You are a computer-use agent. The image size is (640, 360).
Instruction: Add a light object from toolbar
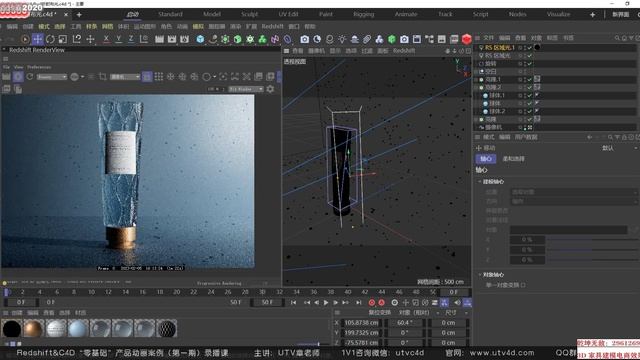342,39
